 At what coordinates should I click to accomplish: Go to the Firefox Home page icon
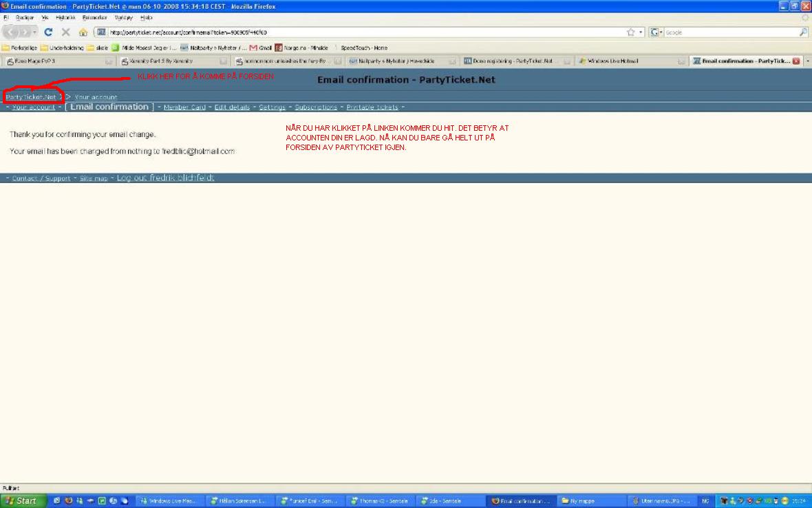[x=83, y=32]
